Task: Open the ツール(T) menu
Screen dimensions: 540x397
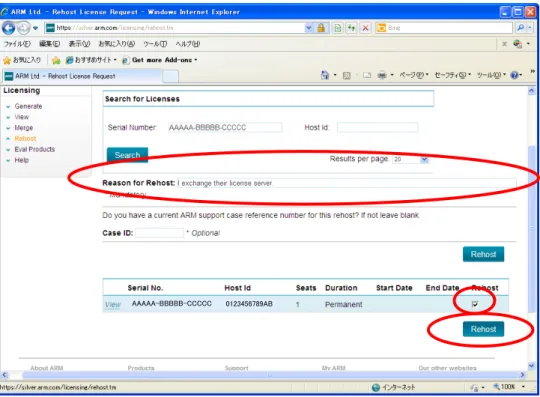Action: coord(155,44)
